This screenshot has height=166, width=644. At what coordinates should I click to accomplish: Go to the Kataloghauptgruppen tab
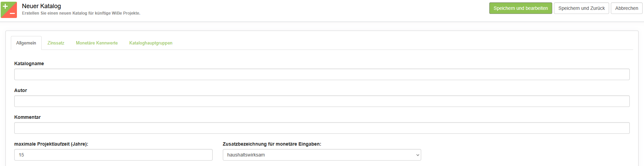151,43
